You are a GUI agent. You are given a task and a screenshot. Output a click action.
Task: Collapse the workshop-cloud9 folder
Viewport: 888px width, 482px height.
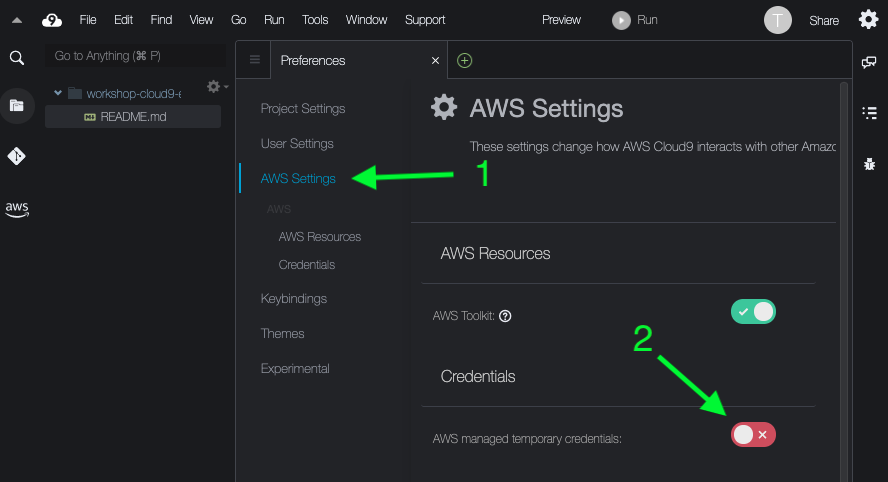tap(58, 93)
